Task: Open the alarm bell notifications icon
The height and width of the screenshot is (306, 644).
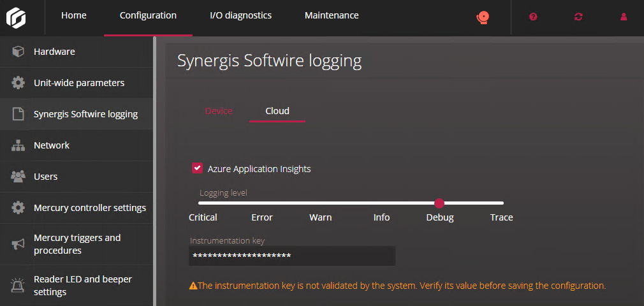Action: pos(483,17)
